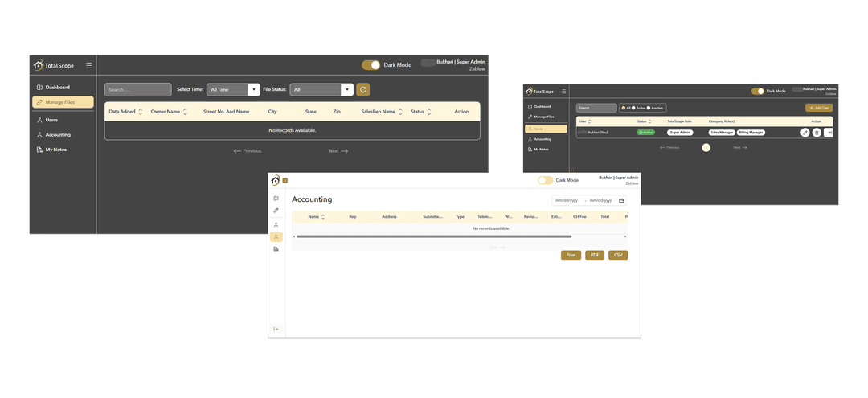Click the hamburger menu in Users window
Screen dimensions: 868x398
pyautogui.click(x=564, y=92)
